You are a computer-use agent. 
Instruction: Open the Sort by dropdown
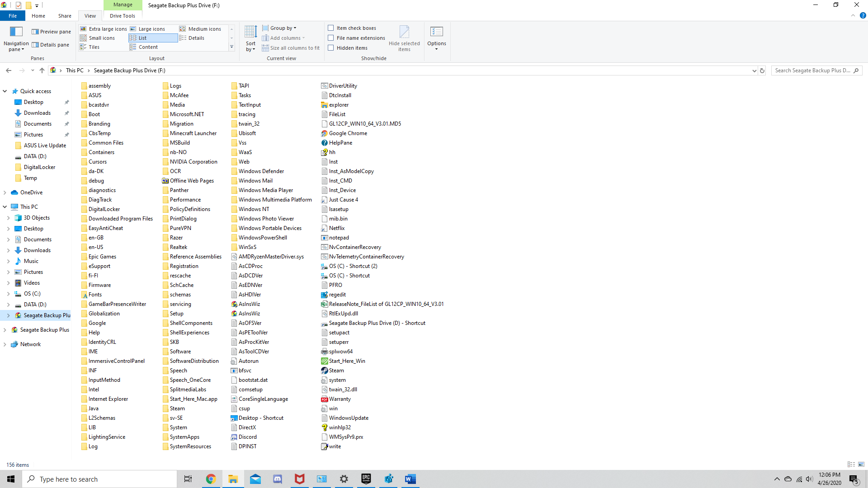250,39
